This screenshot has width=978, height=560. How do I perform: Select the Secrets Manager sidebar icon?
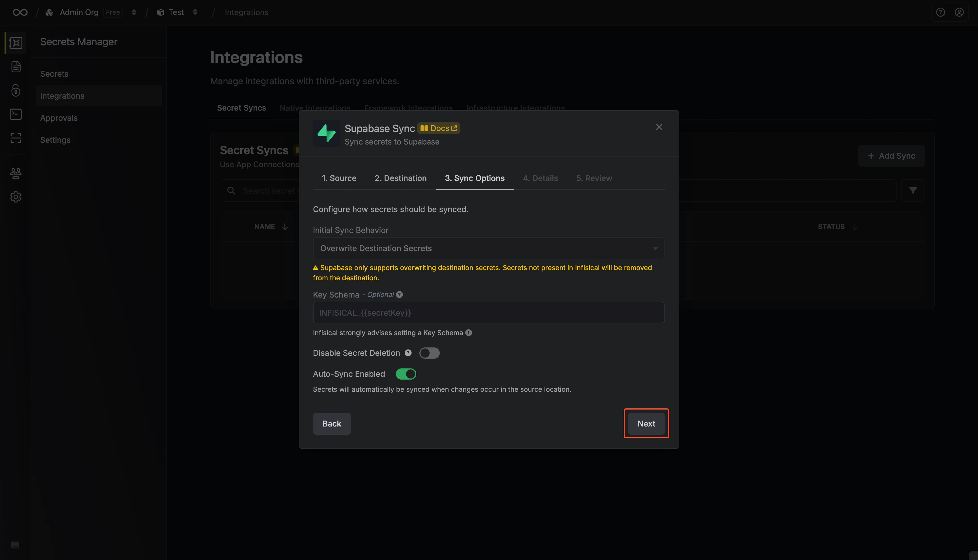tap(16, 43)
